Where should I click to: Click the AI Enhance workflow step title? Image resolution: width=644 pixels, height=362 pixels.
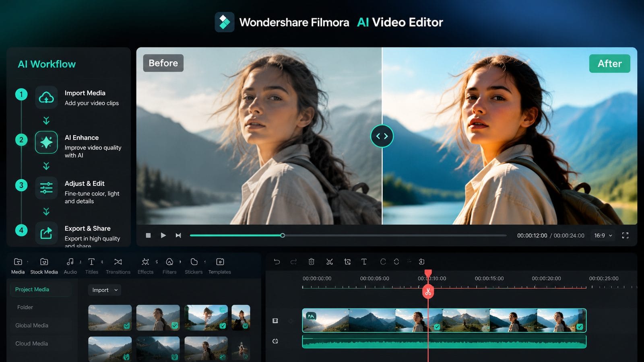point(82,138)
